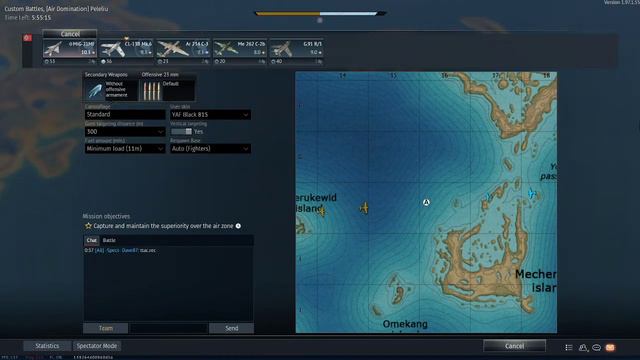Open the User skin YAF Black 815 dropdown
The image size is (640, 360).
tap(210, 115)
